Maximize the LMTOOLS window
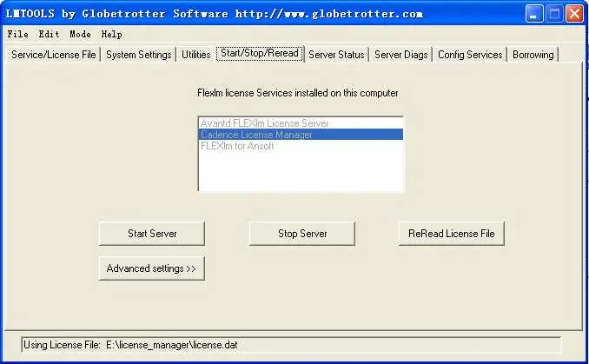589x364 pixels. (x=554, y=14)
